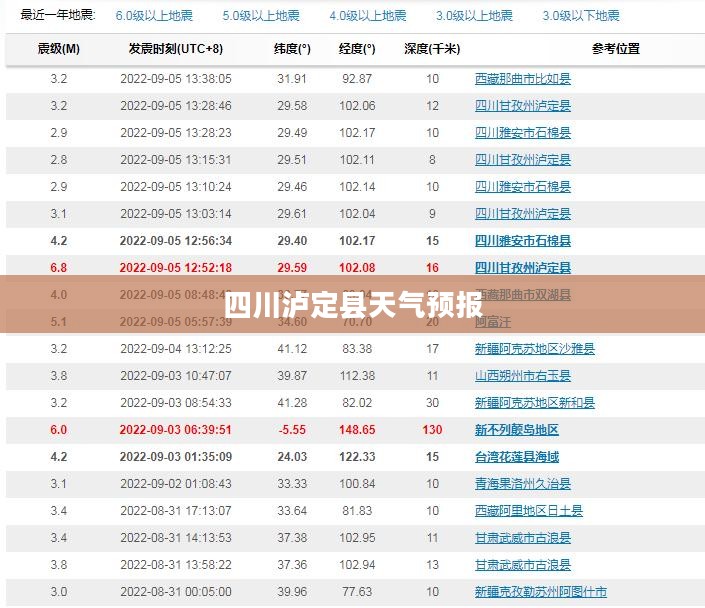
Task: Open 四川甘孜州泸定县 link in the 13:28:46 row
Action: tap(523, 106)
